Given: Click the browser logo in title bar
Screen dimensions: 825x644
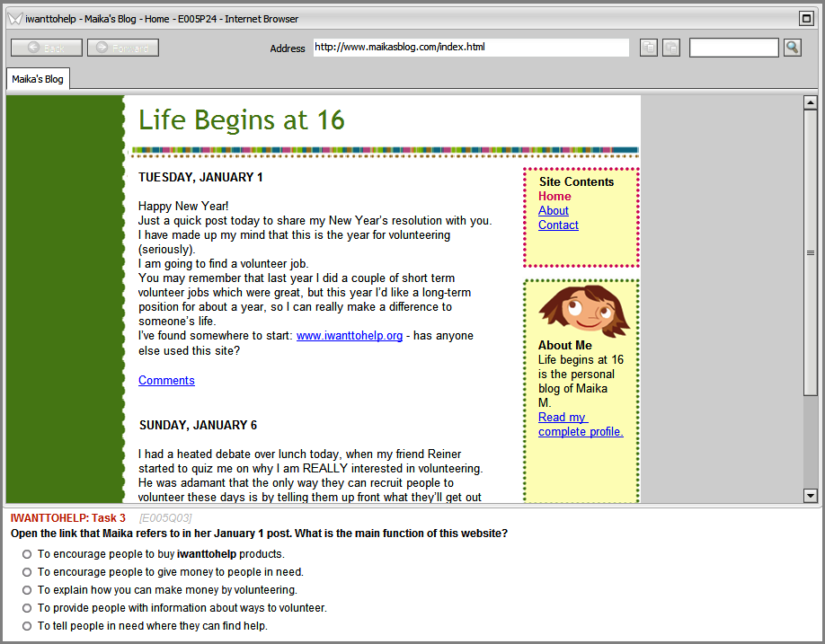Looking at the screenshot, I should pos(15,19).
